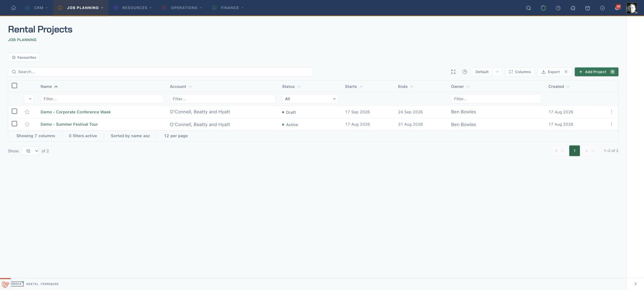
Task: Sort by the Owner column header
Action: [460, 87]
